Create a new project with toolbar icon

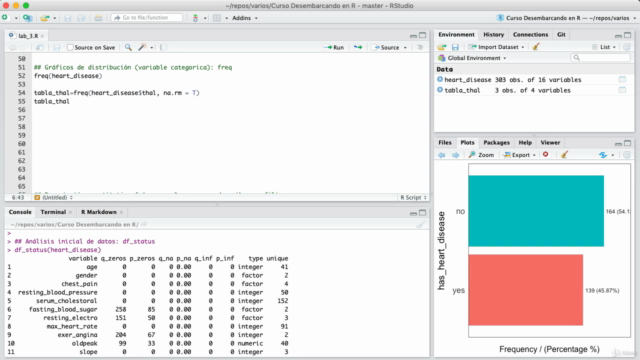[27, 18]
